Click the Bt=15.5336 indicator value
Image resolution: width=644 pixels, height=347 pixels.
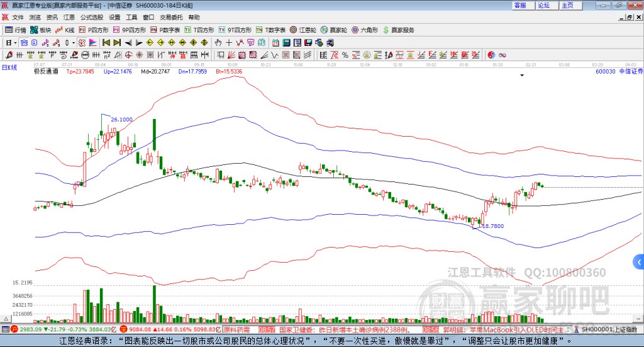click(x=229, y=71)
